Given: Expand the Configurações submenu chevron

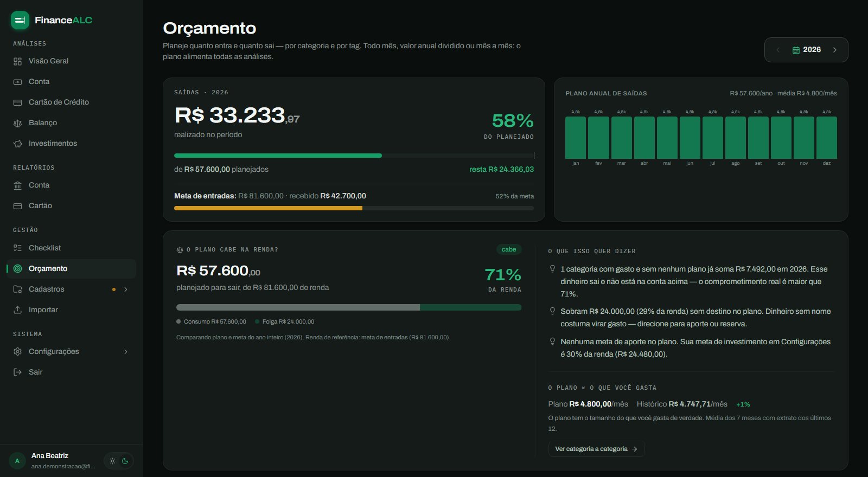Looking at the screenshot, I should (126, 352).
